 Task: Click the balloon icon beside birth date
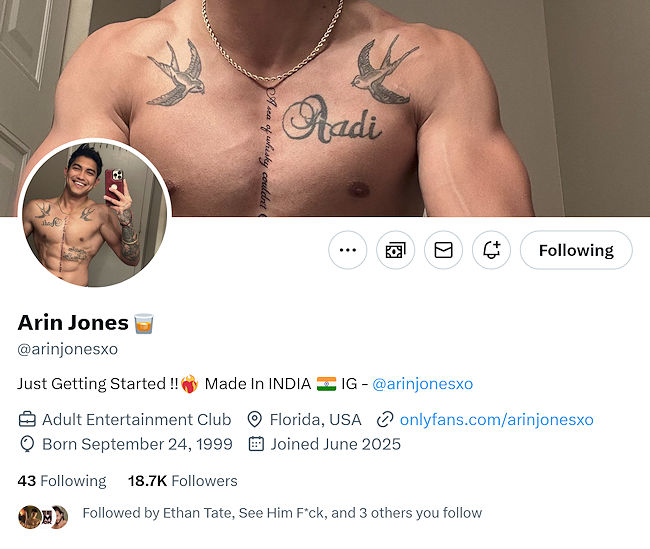coord(27,444)
